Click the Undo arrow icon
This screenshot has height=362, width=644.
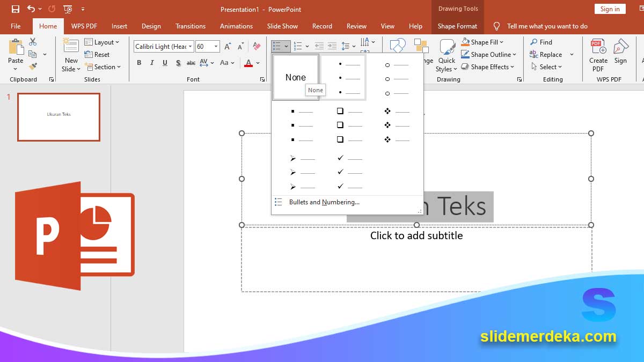click(31, 9)
